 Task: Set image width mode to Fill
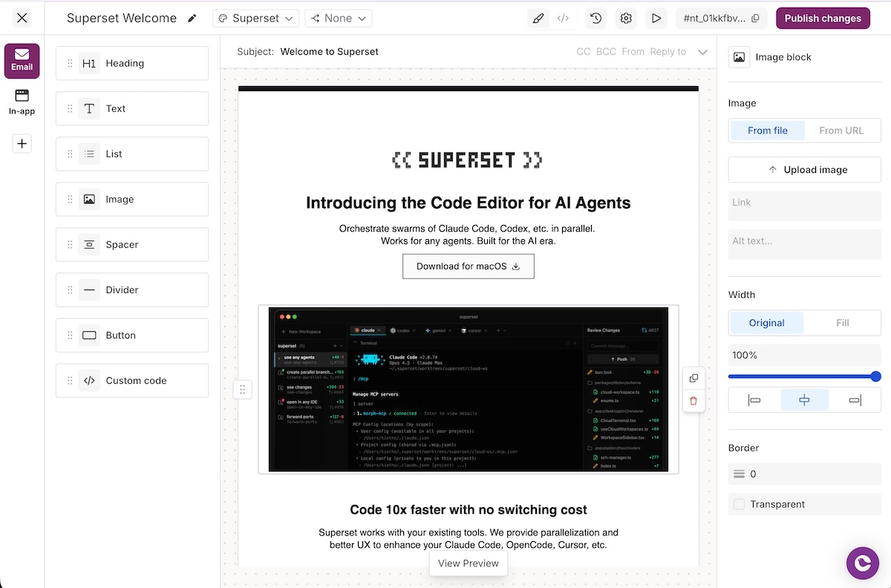pyautogui.click(x=842, y=322)
